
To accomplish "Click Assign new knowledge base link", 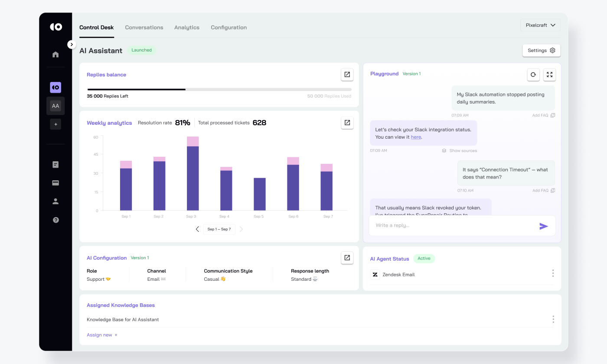I will point(102,335).
